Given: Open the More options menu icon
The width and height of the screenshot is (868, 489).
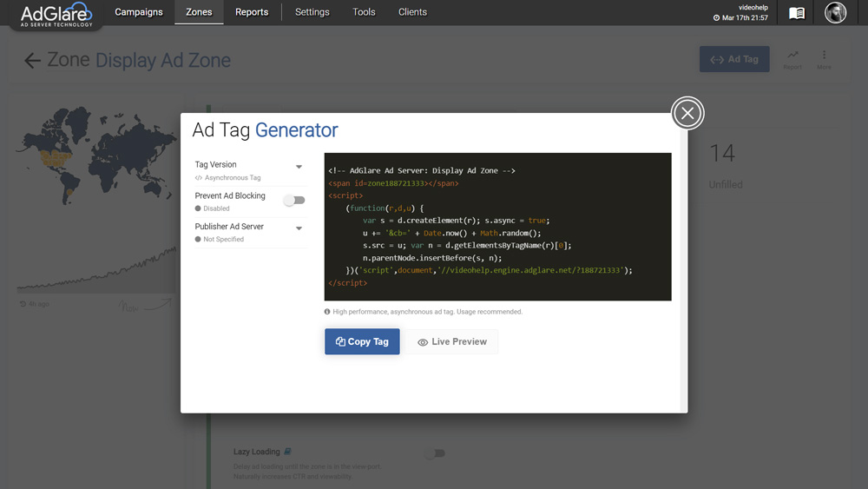Looking at the screenshot, I should click(825, 59).
